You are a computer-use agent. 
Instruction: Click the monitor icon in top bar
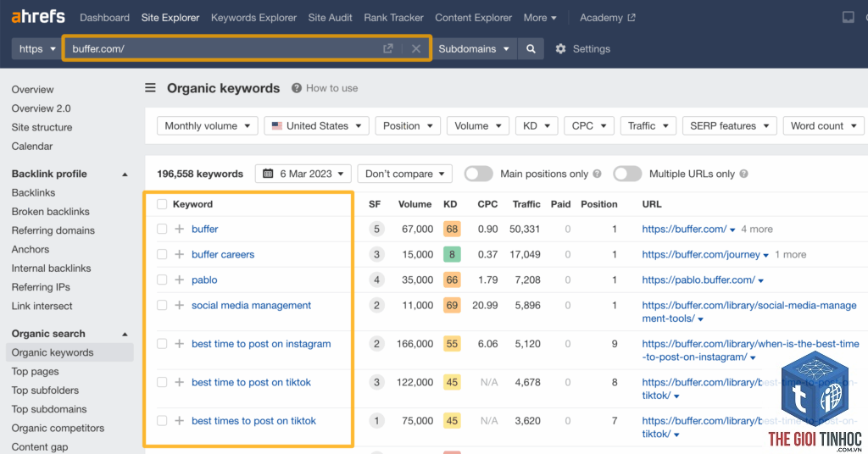[848, 18]
